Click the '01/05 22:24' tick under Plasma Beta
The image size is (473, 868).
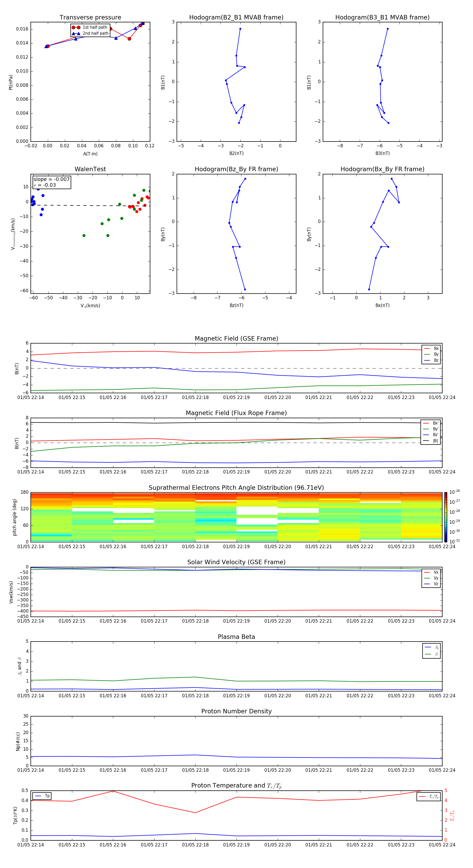coord(442,695)
